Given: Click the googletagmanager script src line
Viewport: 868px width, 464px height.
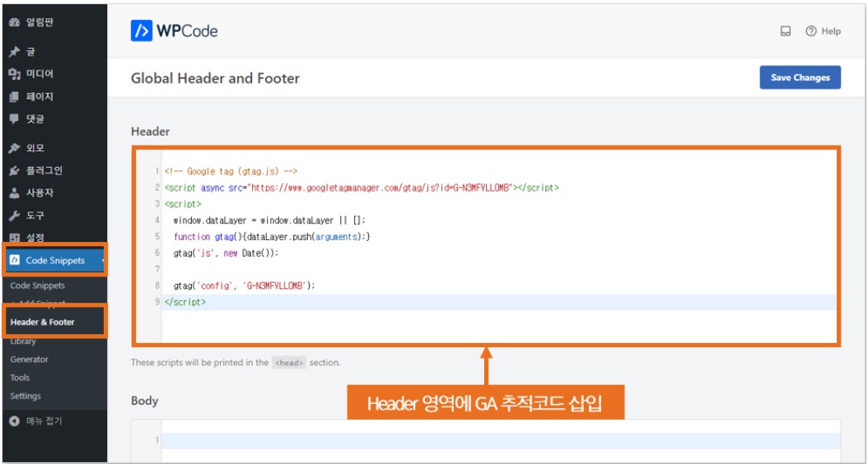Looking at the screenshot, I should point(362,188).
